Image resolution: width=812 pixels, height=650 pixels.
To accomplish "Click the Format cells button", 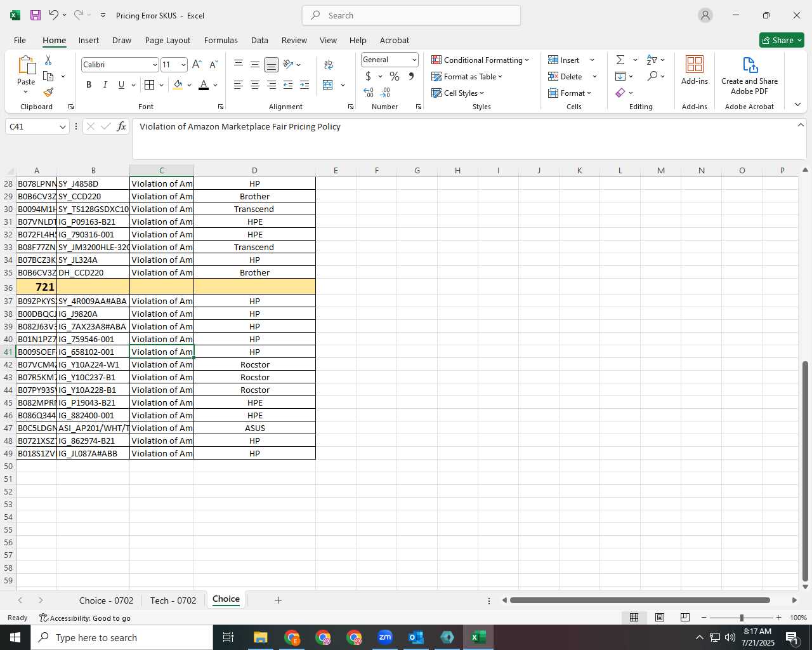I will click(570, 93).
